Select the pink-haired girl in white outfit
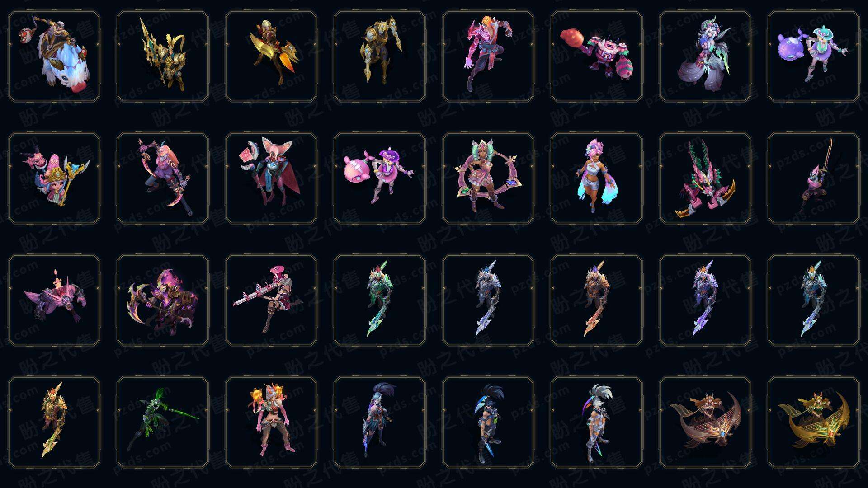The height and width of the screenshot is (488, 868). pos(597,178)
